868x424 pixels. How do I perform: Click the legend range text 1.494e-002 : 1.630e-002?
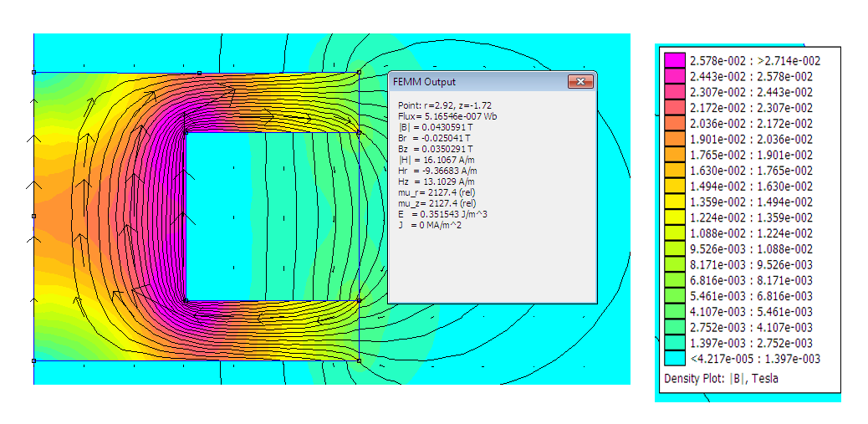click(751, 186)
